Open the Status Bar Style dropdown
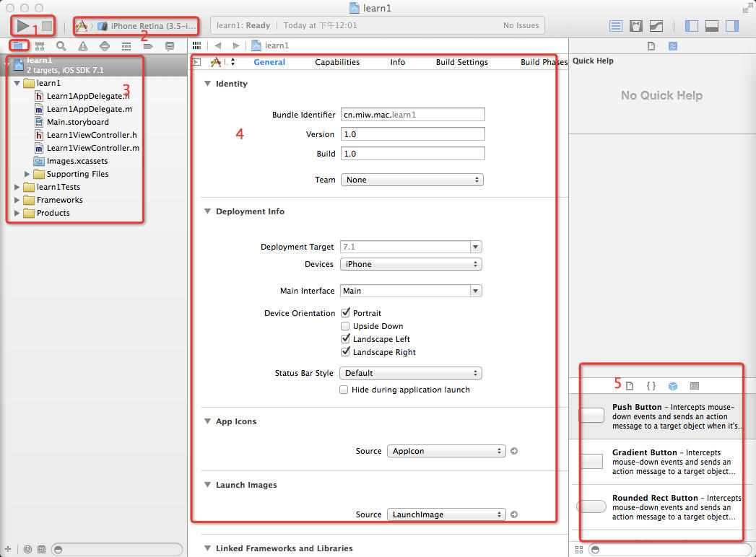Image resolution: width=756 pixels, height=557 pixels. tap(411, 374)
